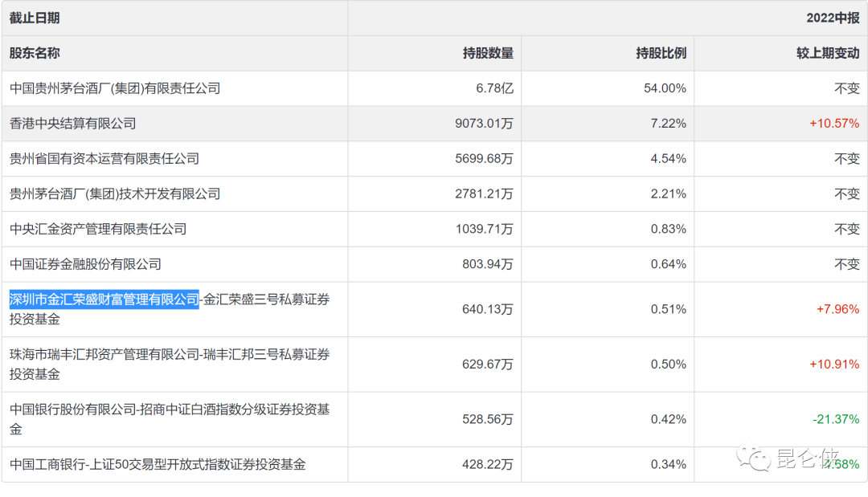The height and width of the screenshot is (497, 868).
Task: Click the 持股比例 column header
Action: pos(661,53)
